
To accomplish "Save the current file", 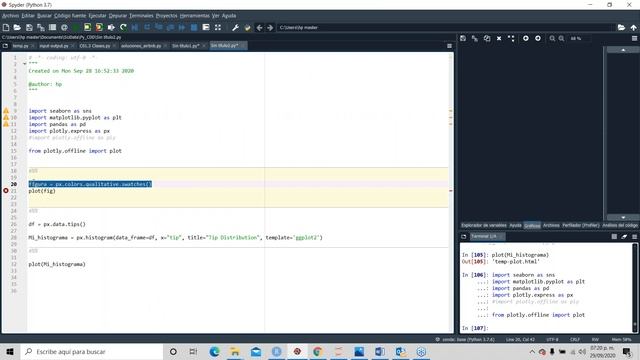I will click(x=29, y=27).
